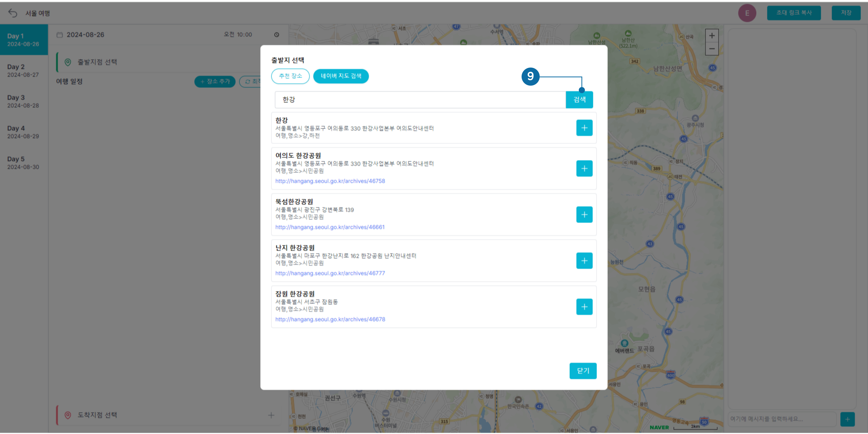This screenshot has height=434, width=868.
Task: Click the 잠원 한강공원 result title
Action: tap(295, 294)
